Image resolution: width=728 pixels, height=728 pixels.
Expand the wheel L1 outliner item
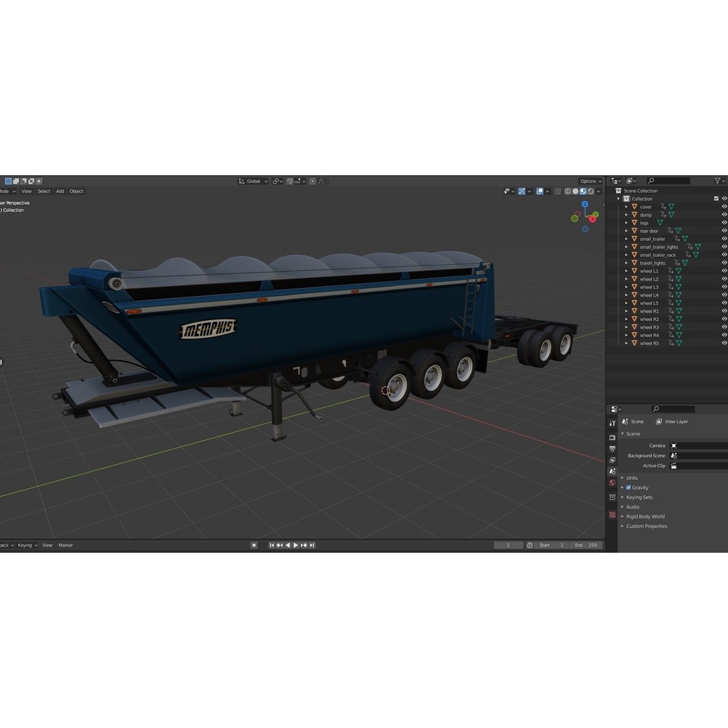(x=626, y=271)
